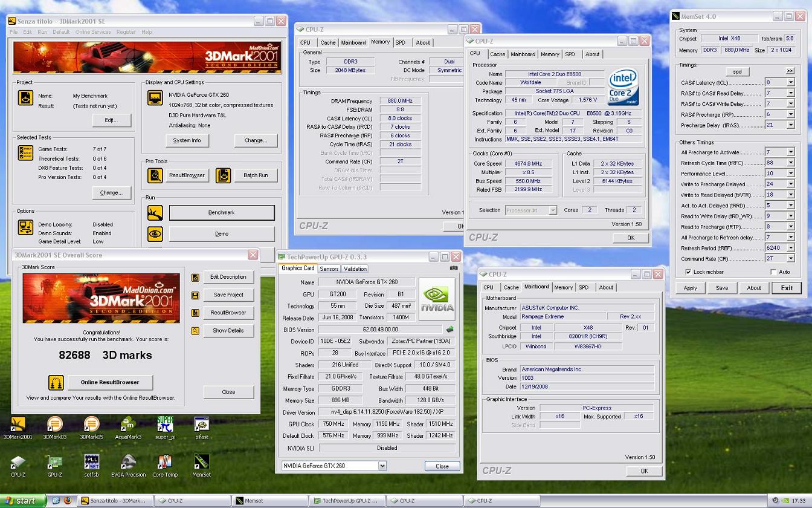Switch to the TechPowerUp GPU-Z taskbar button
Screen dimensions: 812x508
(346, 501)
